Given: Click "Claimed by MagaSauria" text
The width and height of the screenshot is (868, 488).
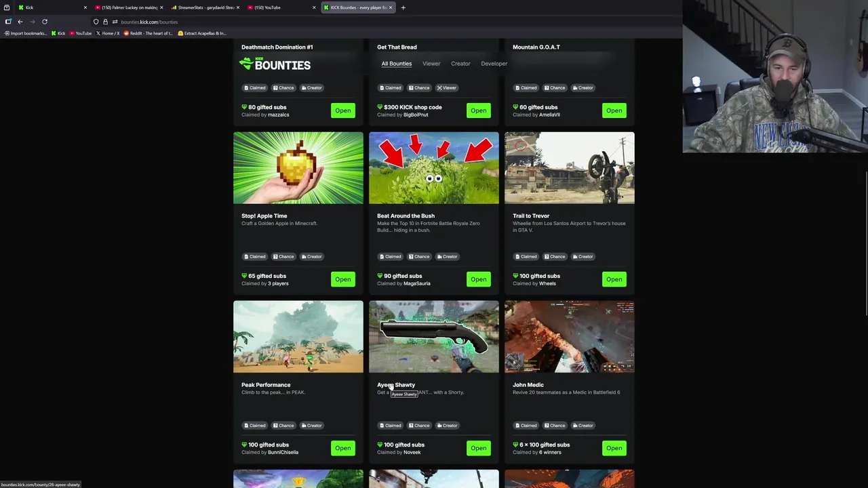Looking at the screenshot, I should point(403,283).
